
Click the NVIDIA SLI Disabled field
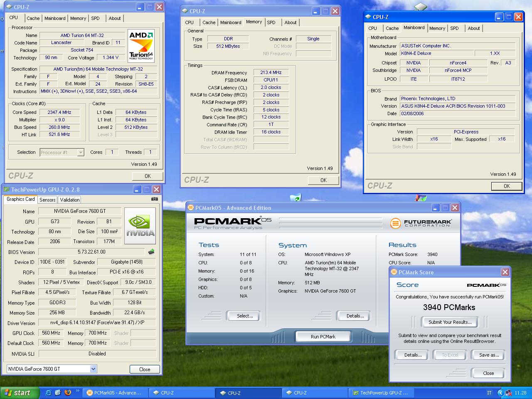[97, 354]
